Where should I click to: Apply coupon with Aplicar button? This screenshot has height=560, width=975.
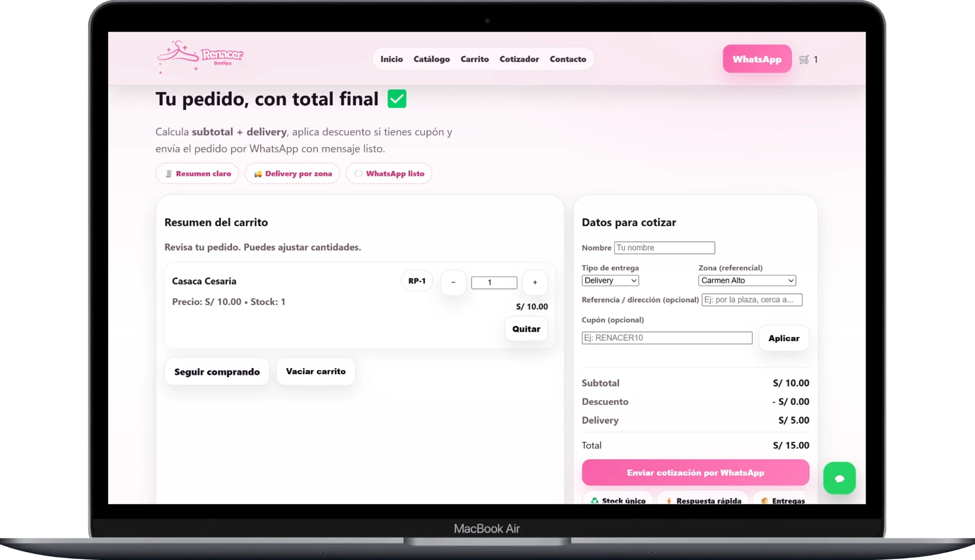point(783,338)
